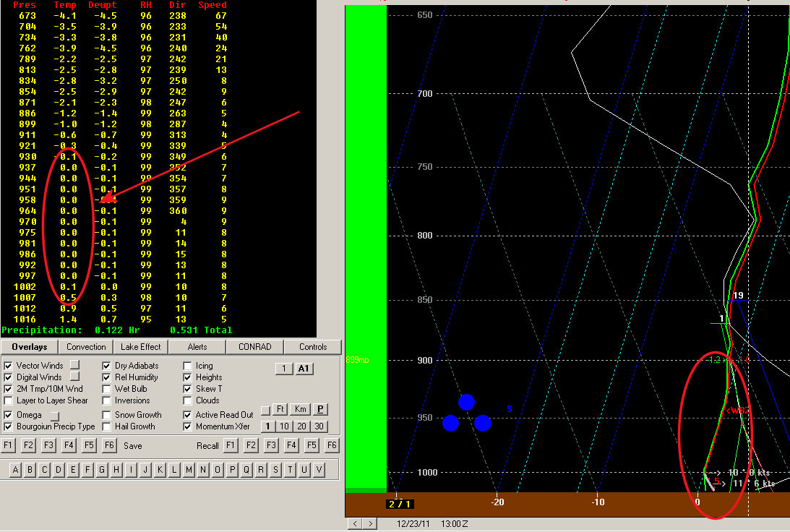Viewport: 790px width, 532px height.
Task: Click the Precipitation 0.122 Hr readout
Action: pyautogui.click(x=71, y=330)
